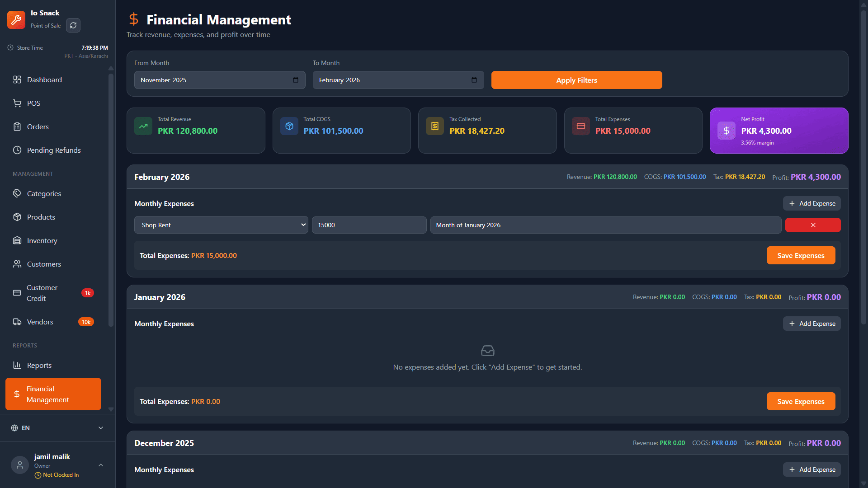868x488 pixels.
Task: Click the Reports bar chart icon
Action: tap(17, 365)
